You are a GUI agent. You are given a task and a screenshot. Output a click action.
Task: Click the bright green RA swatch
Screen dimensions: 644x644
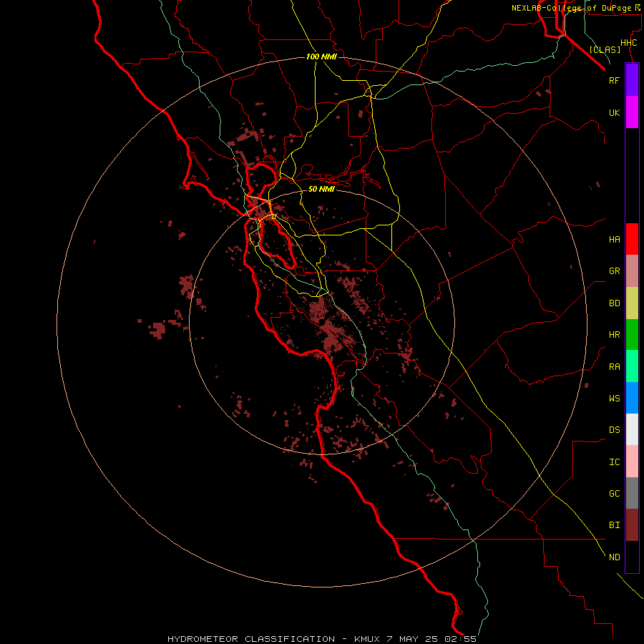(632, 366)
